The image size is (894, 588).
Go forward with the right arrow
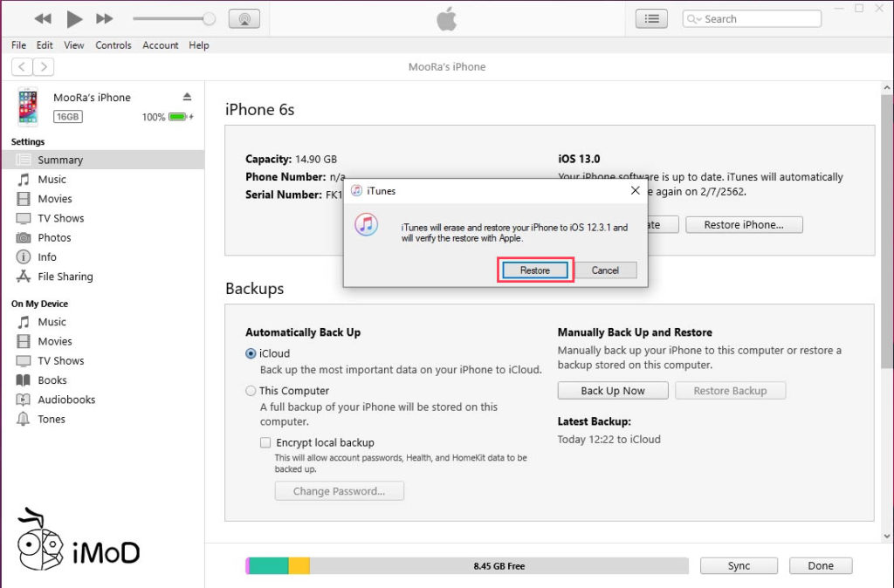pyautogui.click(x=44, y=66)
